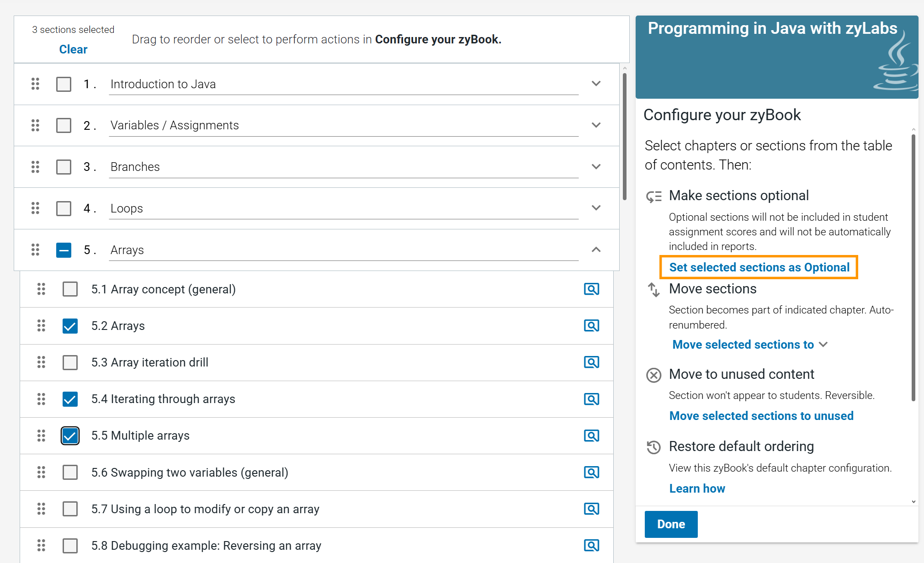Uncheck section 5.5 Multiple arrays
Screen dimensions: 924x563
click(x=70, y=436)
